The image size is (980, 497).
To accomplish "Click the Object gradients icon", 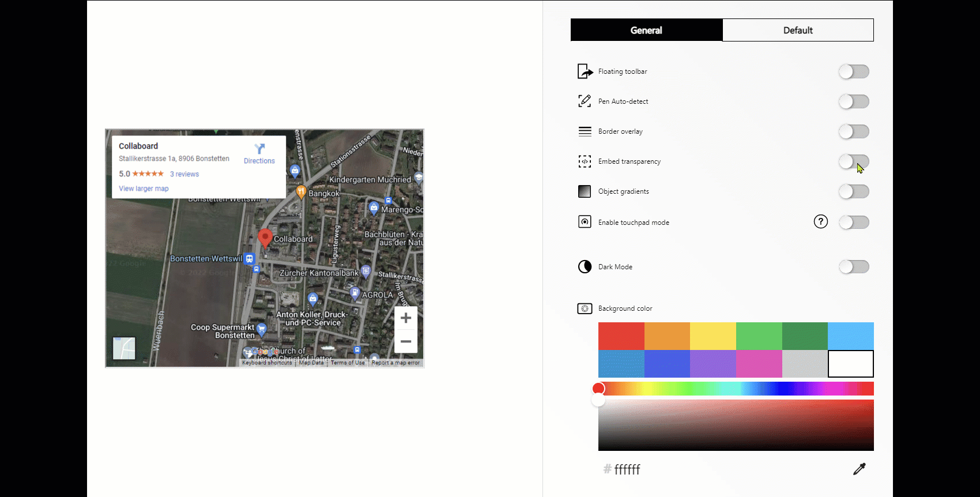I will [x=585, y=191].
